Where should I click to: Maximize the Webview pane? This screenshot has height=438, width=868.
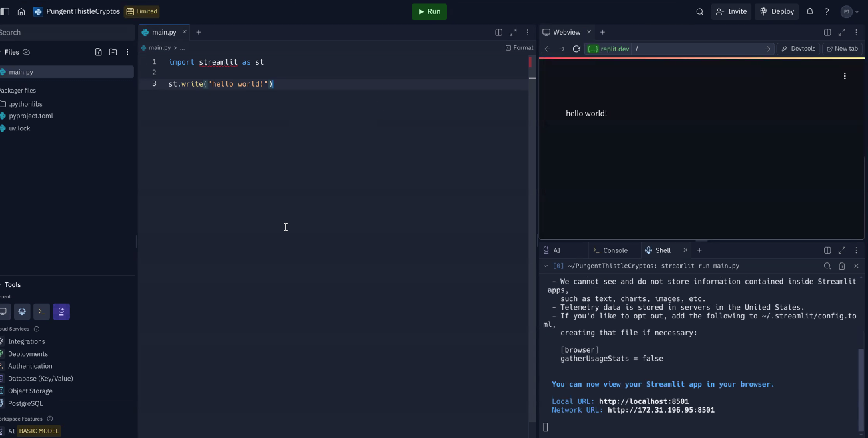[x=842, y=32]
